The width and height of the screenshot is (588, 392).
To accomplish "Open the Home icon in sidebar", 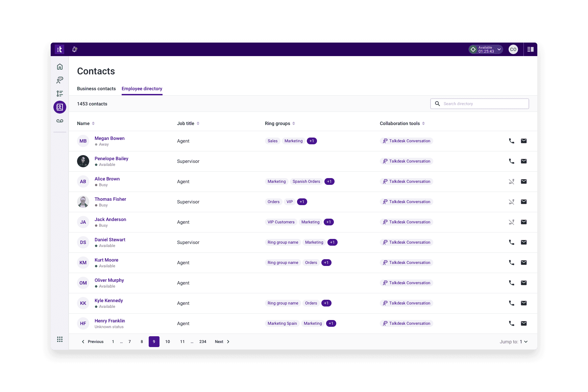I will click(60, 67).
